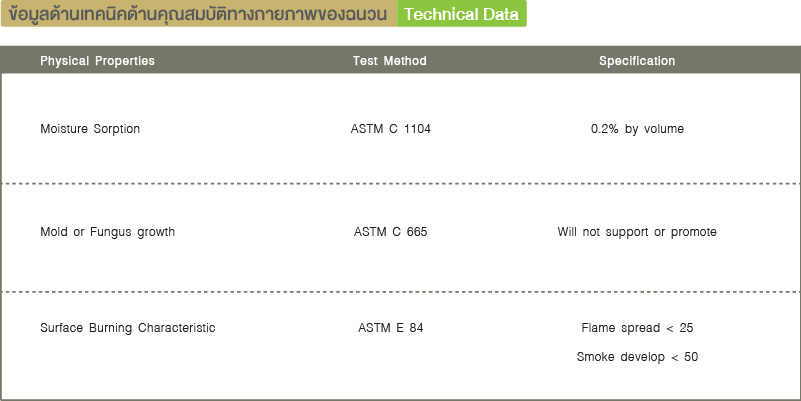The image size is (801, 401).
Task: Select the ASTM C 665 cell
Action: [x=390, y=232]
